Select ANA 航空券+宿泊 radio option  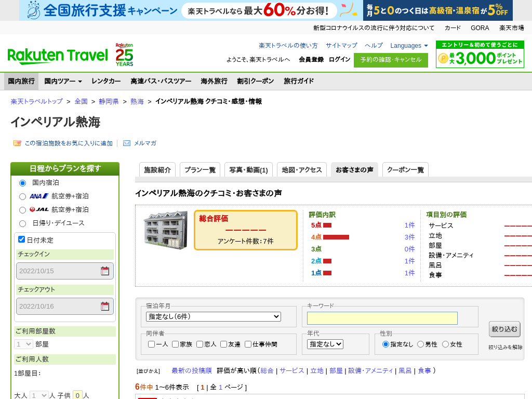(23, 196)
